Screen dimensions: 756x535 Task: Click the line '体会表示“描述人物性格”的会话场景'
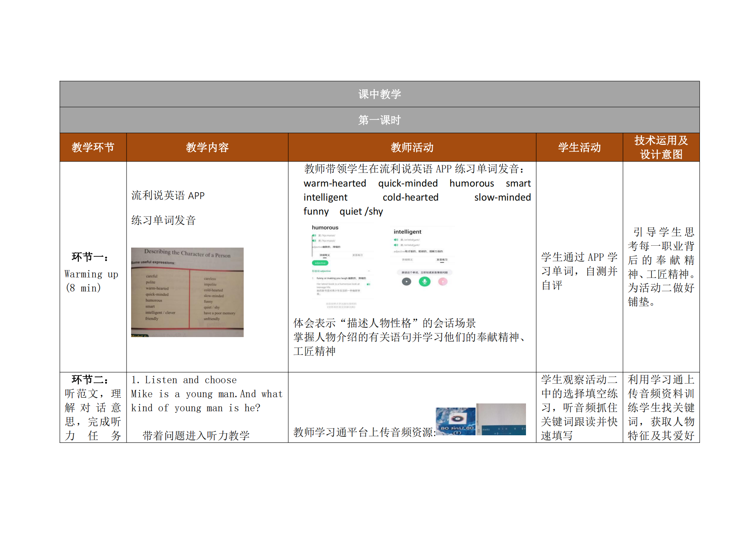(x=384, y=323)
